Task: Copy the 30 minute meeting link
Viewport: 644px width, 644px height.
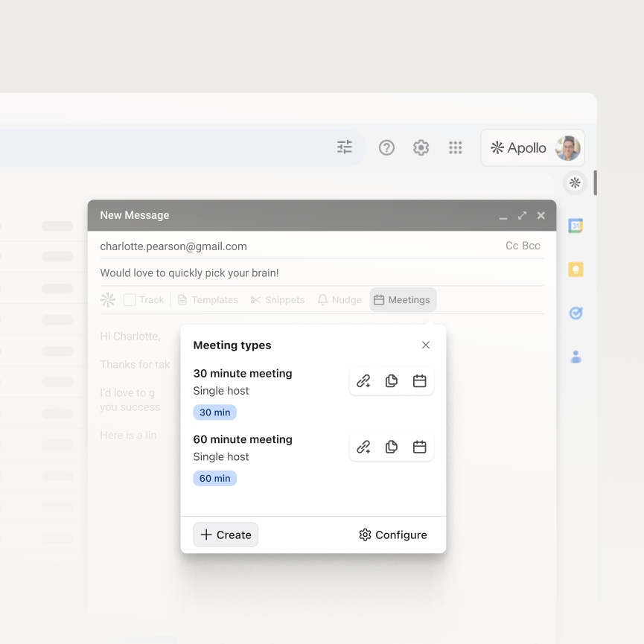Action: click(392, 381)
